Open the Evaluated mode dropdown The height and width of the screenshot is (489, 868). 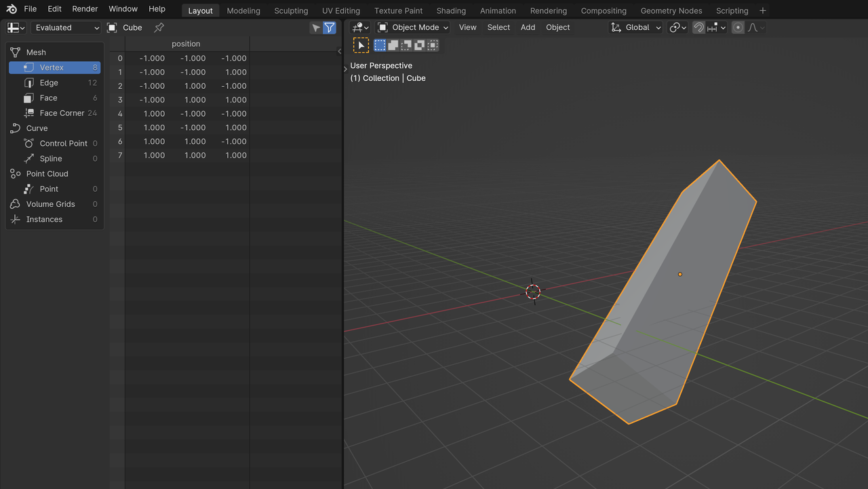point(66,28)
